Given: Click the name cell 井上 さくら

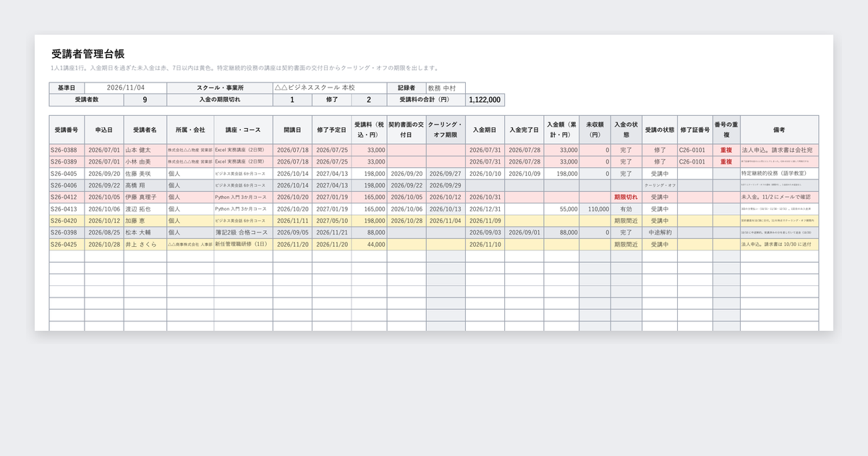Looking at the screenshot, I should [x=145, y=244].
